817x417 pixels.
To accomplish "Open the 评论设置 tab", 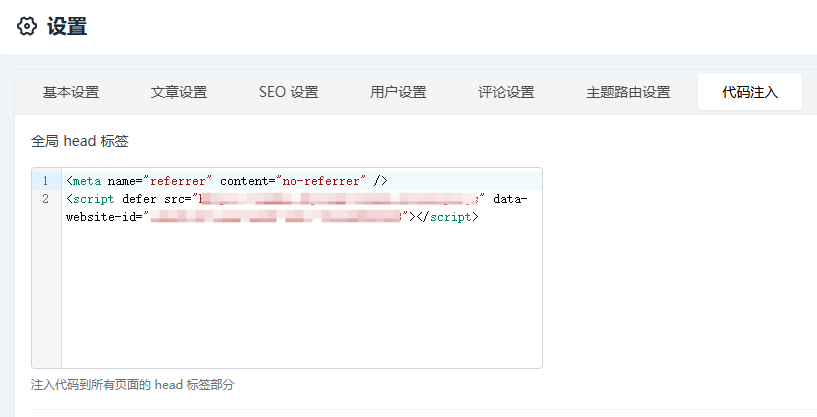I will point(506,93).
